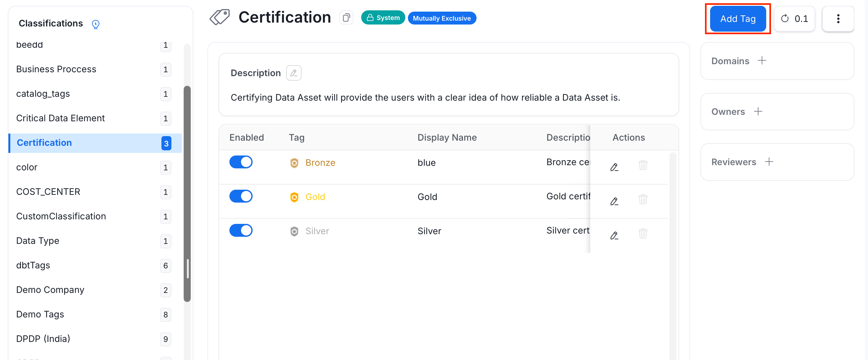Image resolution: width=868 pixels, height=360 pixels.
Task: Click the Silver description cell
Action: click(x=568, y=230)
